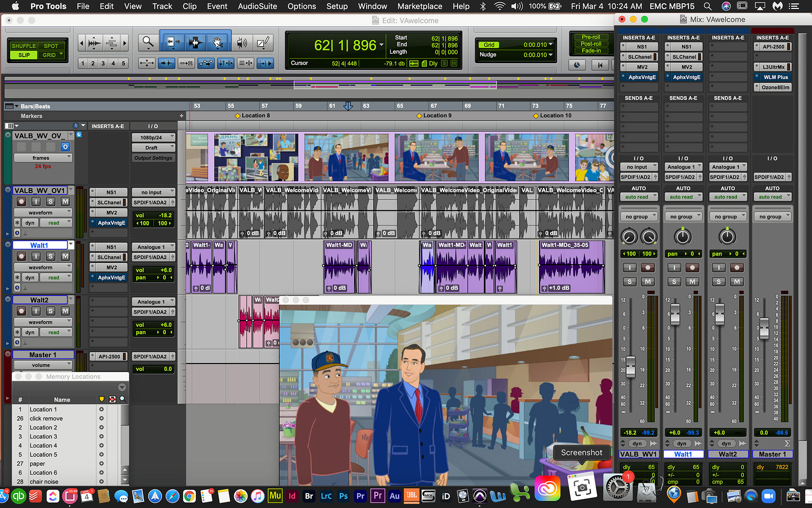The height and width of the screenshot is (508, 812).
Task: Record-enable VALB_WV_OV1 track
Action: [22, 202]
